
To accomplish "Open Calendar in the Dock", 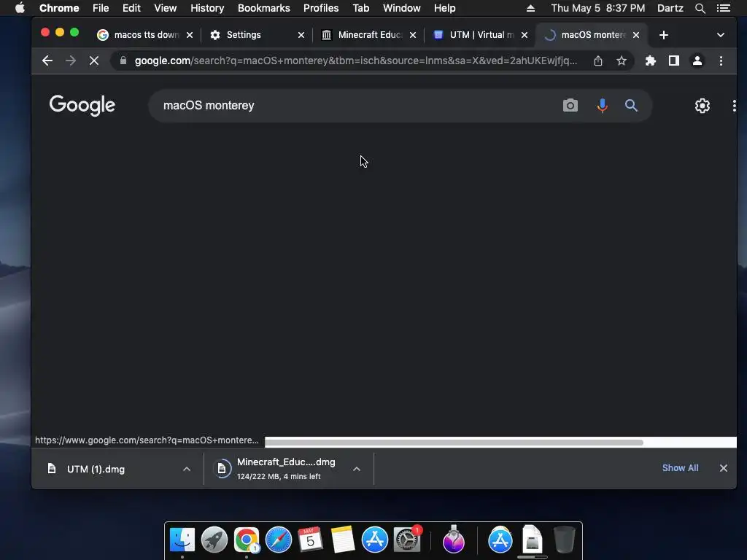I will [x=310, y=540].
